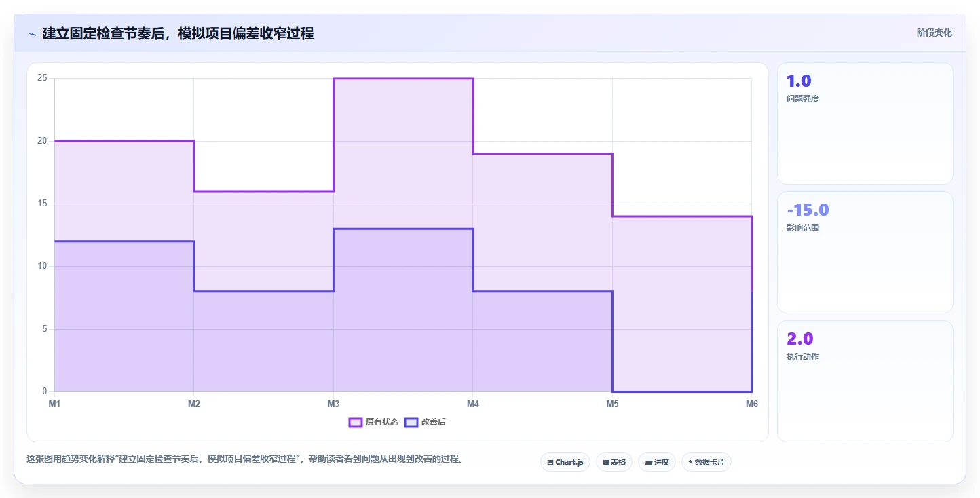Click the M4 x-axis label
Viewport: 980px width, 498px height.
tap(473, 404)
